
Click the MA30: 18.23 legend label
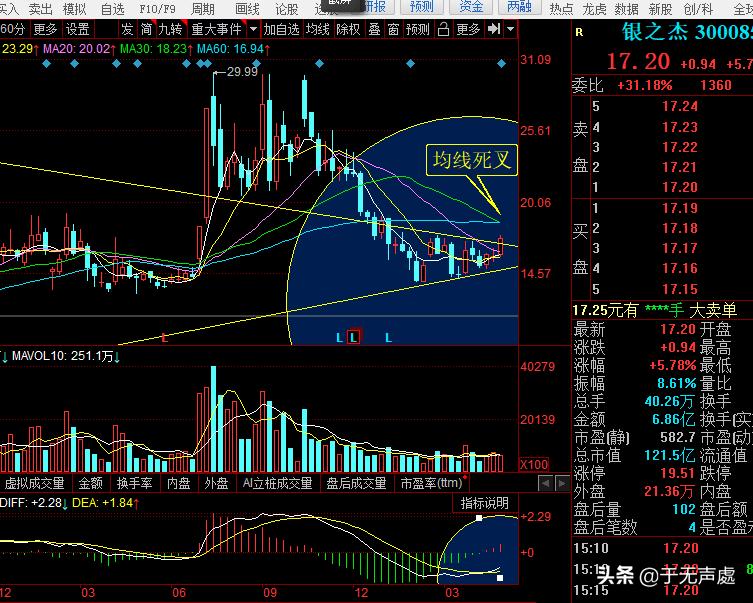(x=156, y=48)
